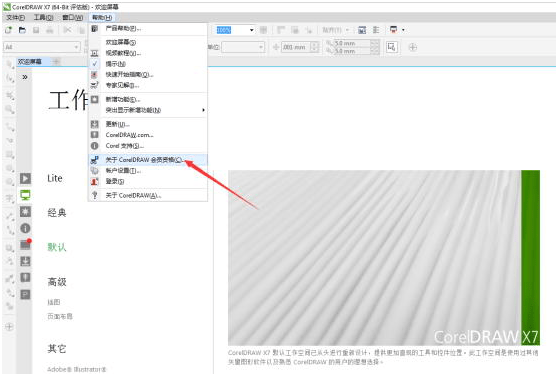This screenshot has height=376, width=558.
Task: Click the bottom square icon in welcome sidebar
Action: click(25, 295)
